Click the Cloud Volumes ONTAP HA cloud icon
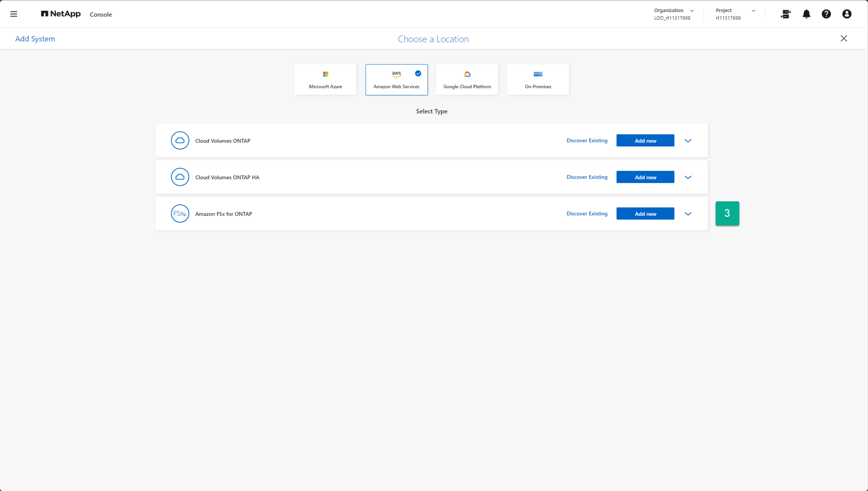Image resolution: width=868 pixels, height=491 pixels. (180, 177)
